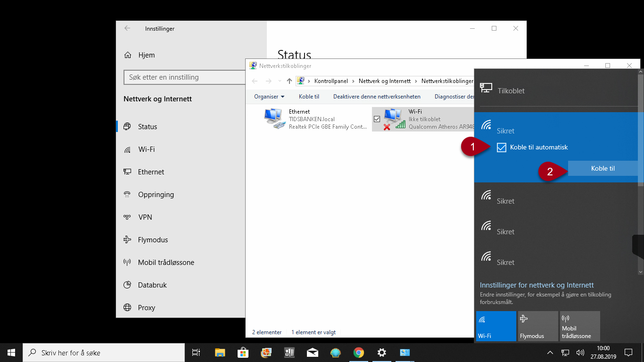Click the address bar location icon
Screen dimensions: 644x362
pyautogui.click(x=300, y=81)
